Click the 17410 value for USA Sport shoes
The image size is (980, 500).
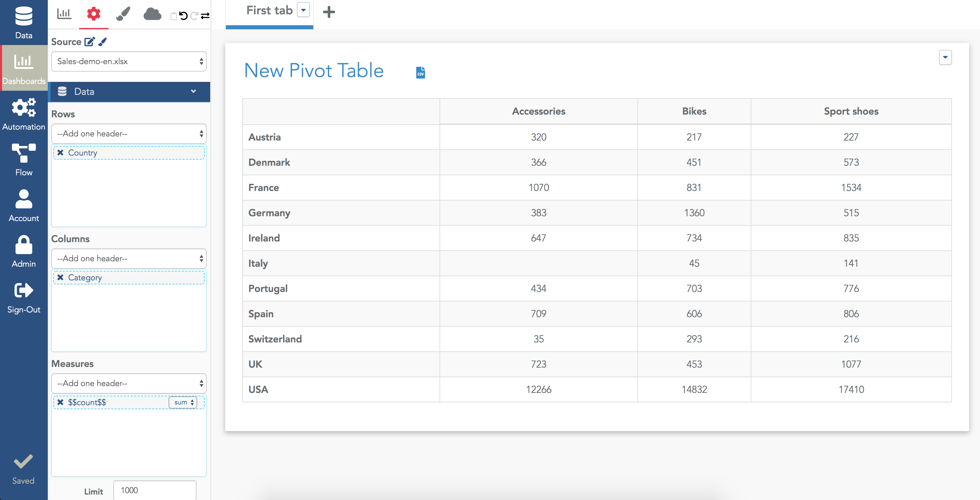[x=851, y=389]
